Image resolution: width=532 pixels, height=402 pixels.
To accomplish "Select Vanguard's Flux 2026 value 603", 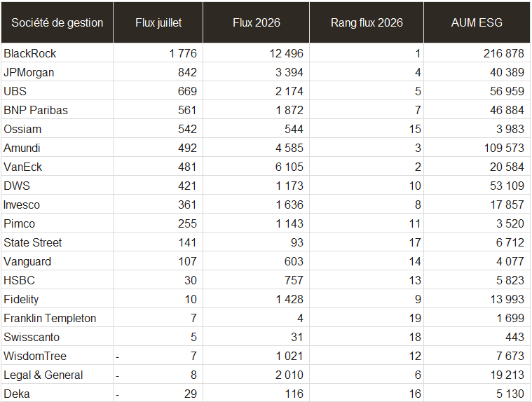I will 294,262.
